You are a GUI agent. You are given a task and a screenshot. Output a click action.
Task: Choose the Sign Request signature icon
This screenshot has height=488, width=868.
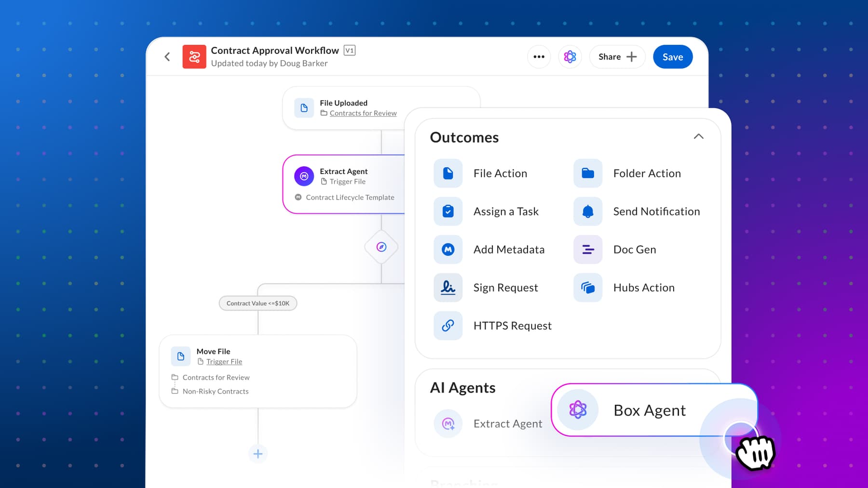(448, 288)
